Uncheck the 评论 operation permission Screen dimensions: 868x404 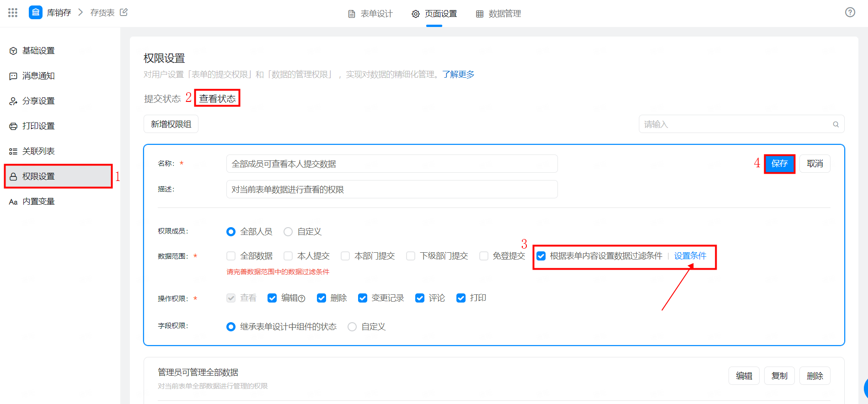click(x=420, y=298)
